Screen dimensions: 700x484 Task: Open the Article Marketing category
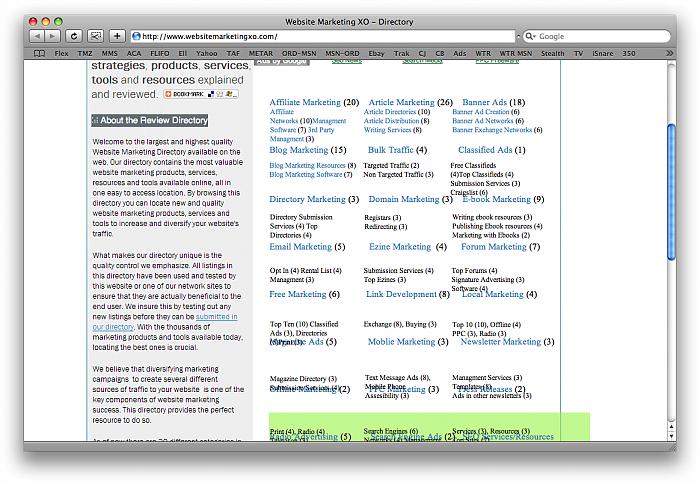pos(401,102)
